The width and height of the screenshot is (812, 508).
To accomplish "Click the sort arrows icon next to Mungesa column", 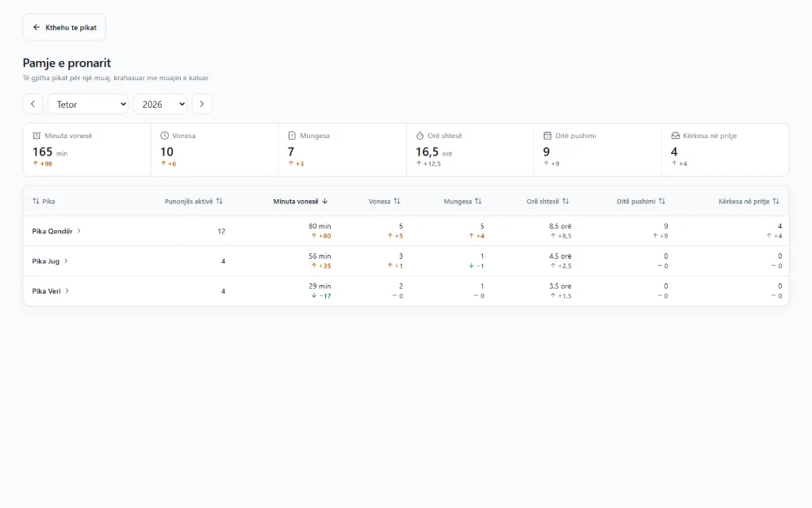I will point(478,201).
